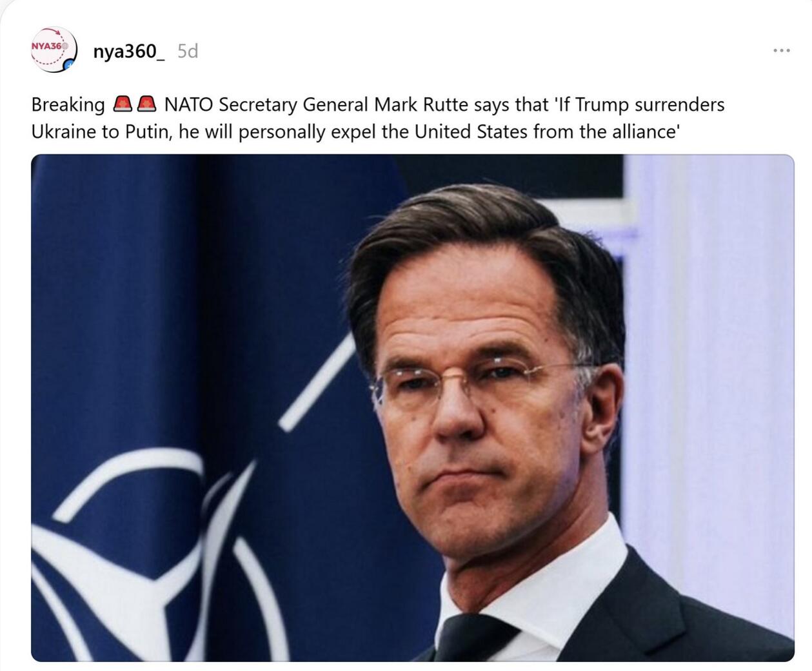Open nya360_ username profile link
Screen dimensions: 812x671
coord(129,51)
